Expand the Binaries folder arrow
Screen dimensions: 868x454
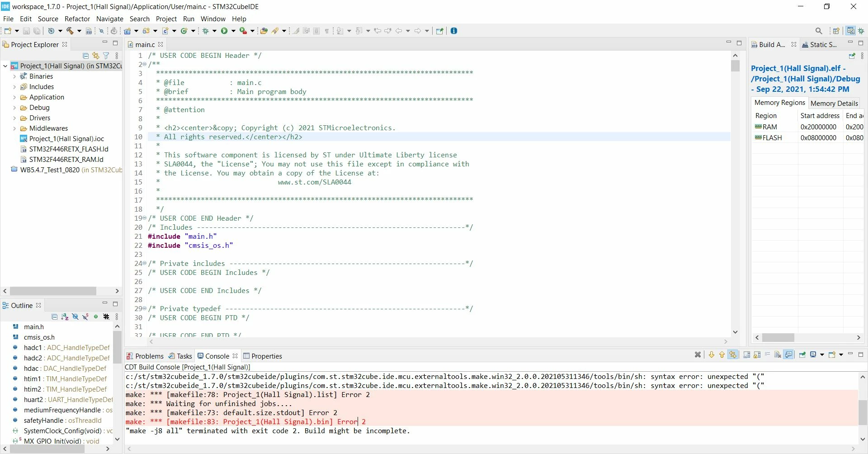14,76
